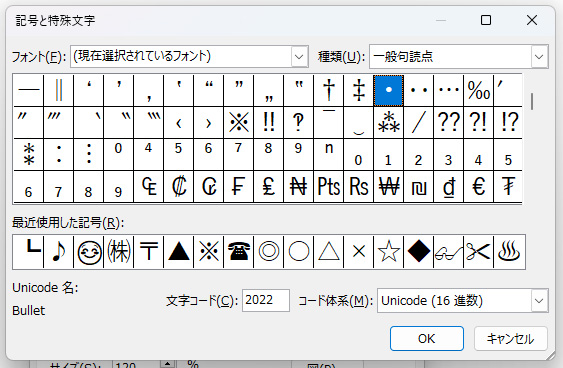This screenshot has width=563, height=368.
Task: Select the highlighted bullet symbol
Action: [x=388, y=90]
